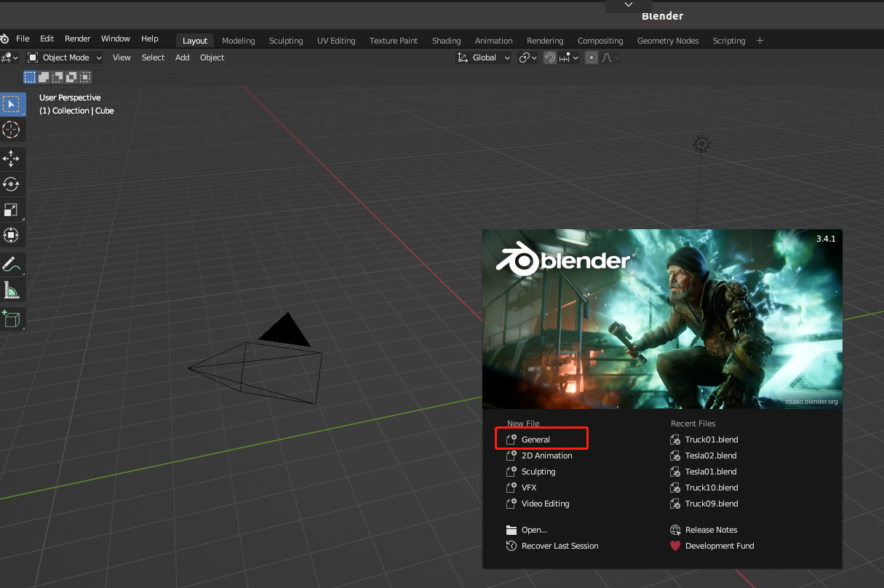Switch to the Layout workspace tab
The image size is (884, 588).
click(195, 41)
